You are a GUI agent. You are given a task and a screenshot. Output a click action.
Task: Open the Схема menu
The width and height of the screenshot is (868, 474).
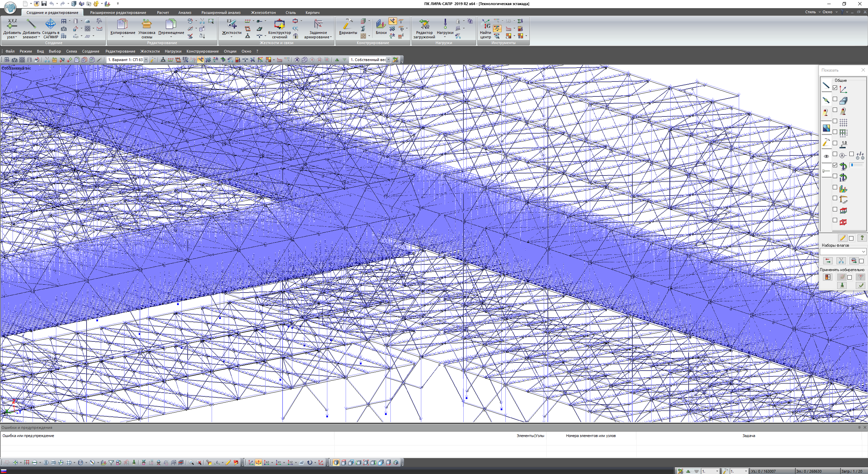pyautogui.click(x=71, y=51)
